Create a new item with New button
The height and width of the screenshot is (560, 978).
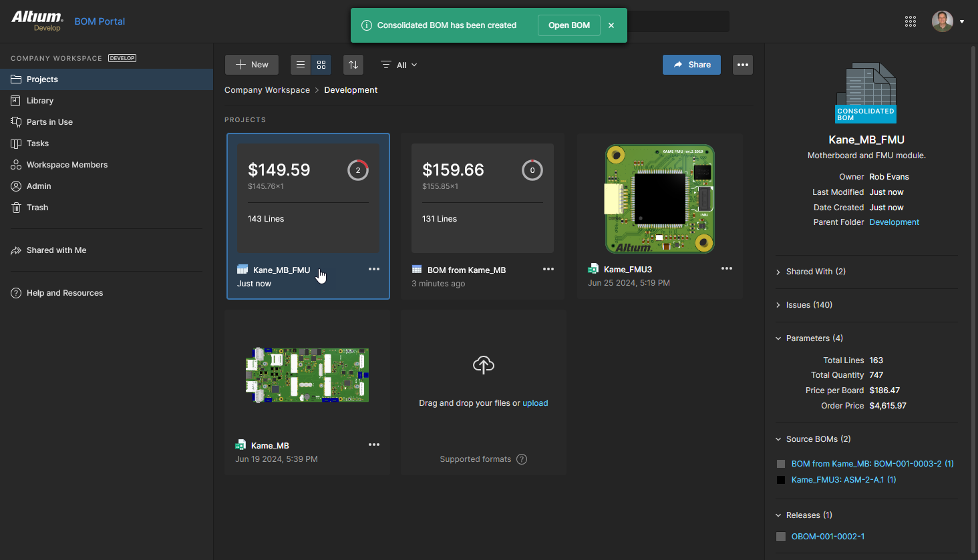(252, 65)
